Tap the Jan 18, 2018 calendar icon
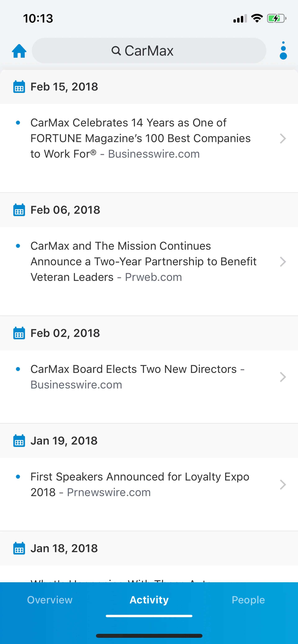Image resolution: width=298 pixels, height=644 pixels. [19, 549]
